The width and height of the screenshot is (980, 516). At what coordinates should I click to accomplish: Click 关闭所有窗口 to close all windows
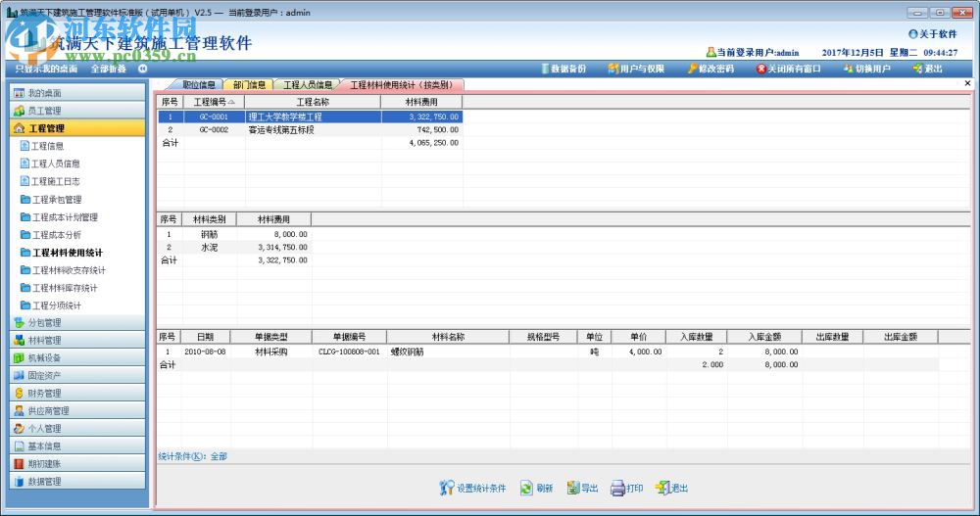pos(788,69)
